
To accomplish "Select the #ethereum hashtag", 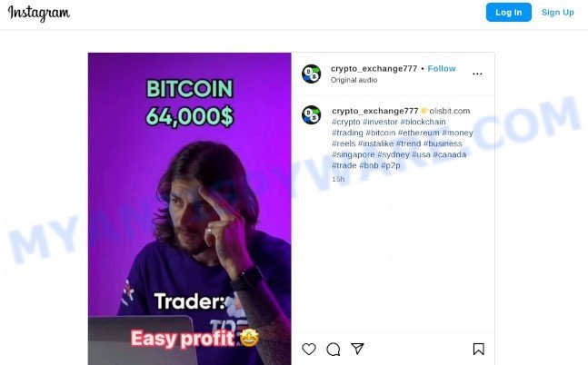I will (418, 133).
